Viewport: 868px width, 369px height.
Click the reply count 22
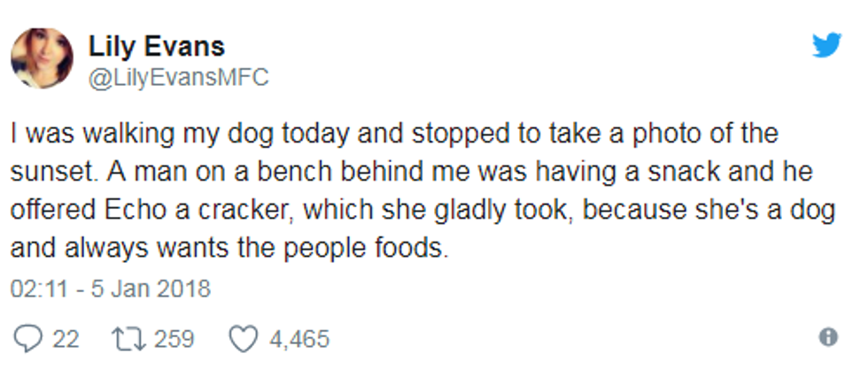(x=66, y=339)
